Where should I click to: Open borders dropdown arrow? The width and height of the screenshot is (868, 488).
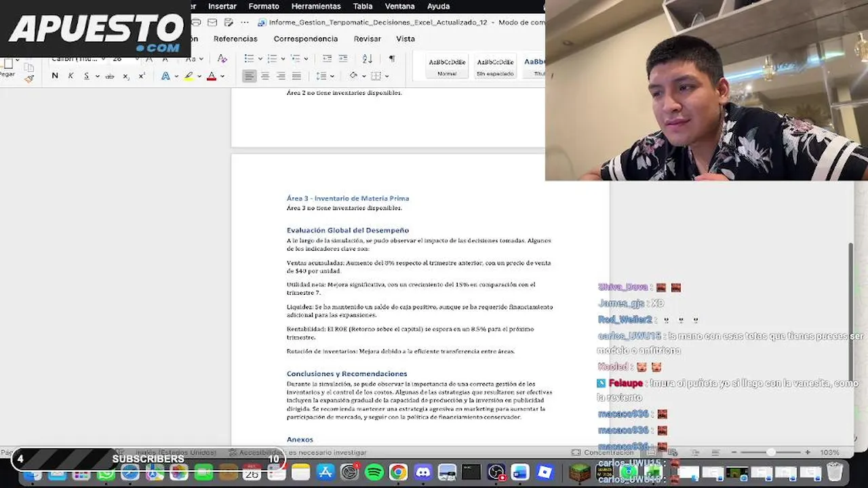pyautogui.click(x=387, y=76)
